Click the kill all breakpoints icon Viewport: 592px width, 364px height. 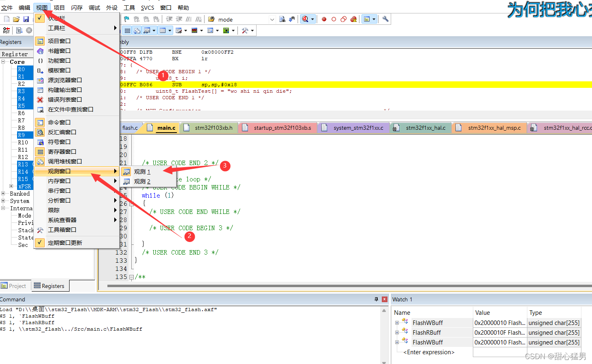coord(353,19)
